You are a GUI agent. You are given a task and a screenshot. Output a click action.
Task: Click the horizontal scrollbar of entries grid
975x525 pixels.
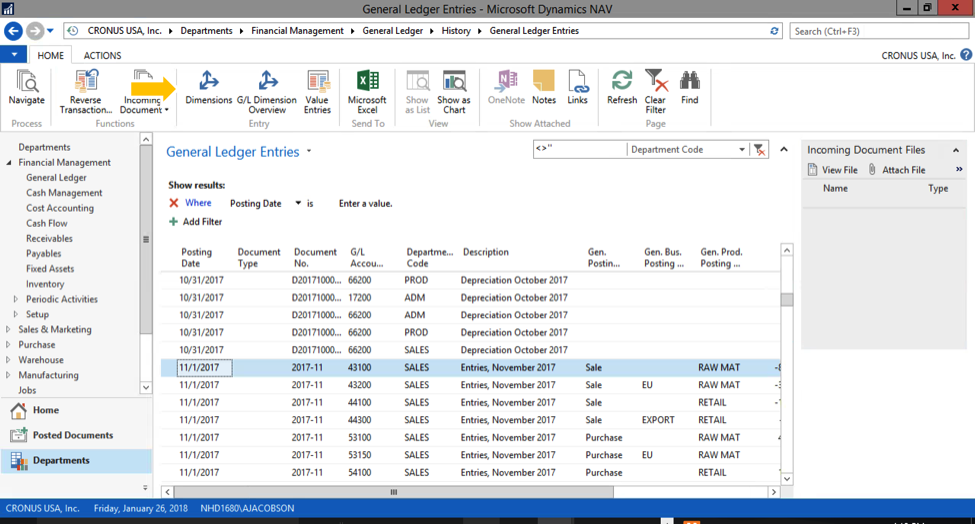[x=394, y=491]
